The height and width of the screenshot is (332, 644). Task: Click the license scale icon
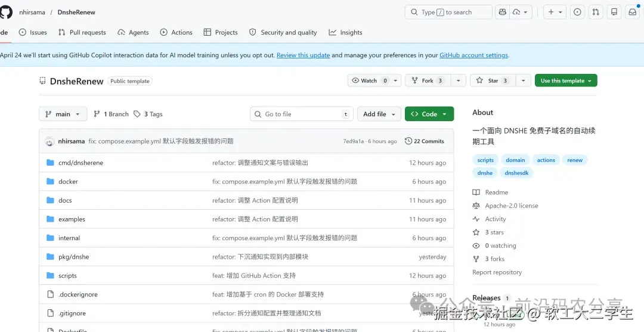pos(476,206)
